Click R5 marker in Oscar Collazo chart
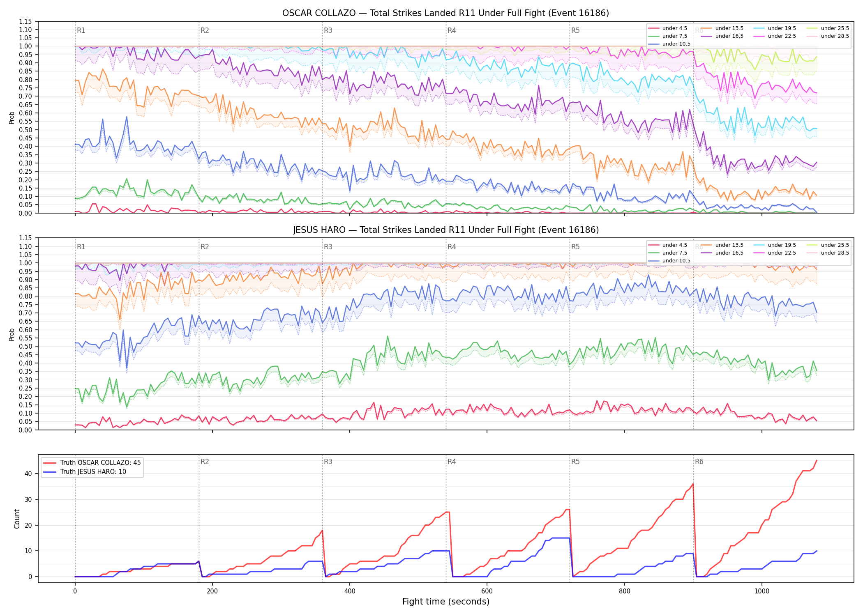Viewport: 863px width, 616px height. [575, 30]
